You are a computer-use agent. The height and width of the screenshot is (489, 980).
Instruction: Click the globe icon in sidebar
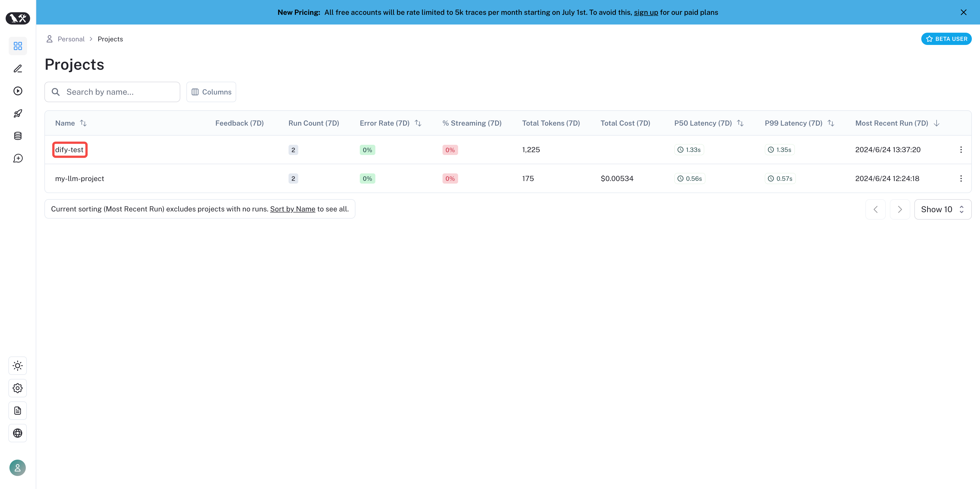point(18,433)
